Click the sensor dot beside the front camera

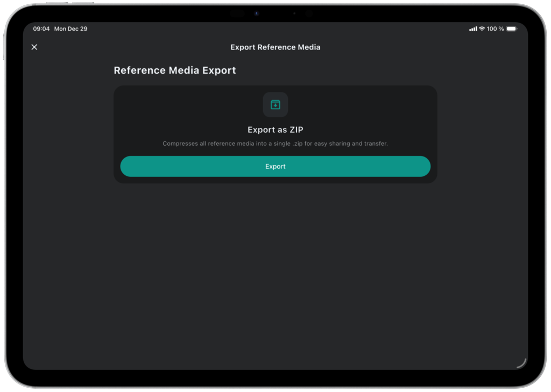tap(294, 13)
